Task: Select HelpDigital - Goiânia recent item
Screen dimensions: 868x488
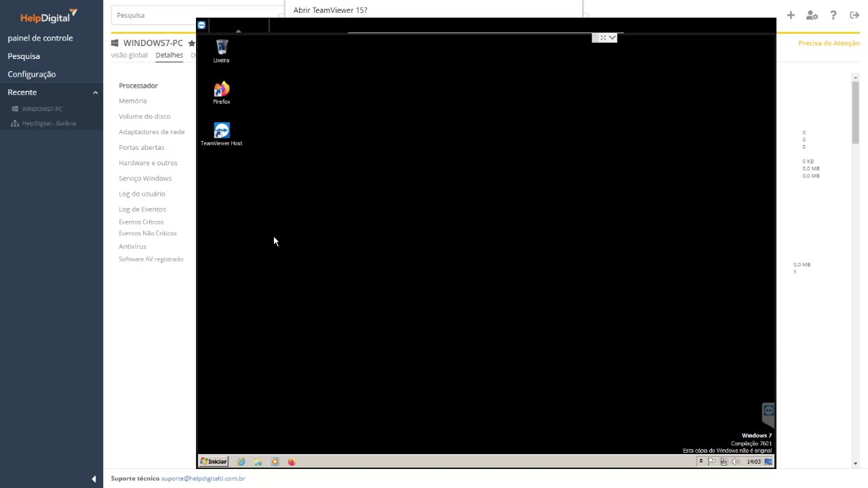Action: point(49,123)
